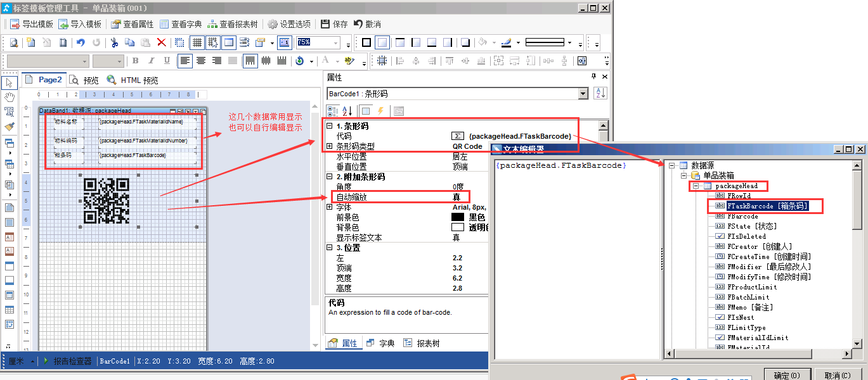The width and height of the screenshot is (868, 380).
Task: Toggle italic formatting
Action: (x=151, y=61)
